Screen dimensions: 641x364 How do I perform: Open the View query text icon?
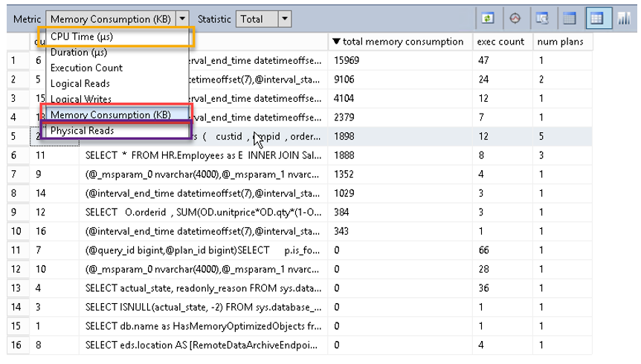542,19
